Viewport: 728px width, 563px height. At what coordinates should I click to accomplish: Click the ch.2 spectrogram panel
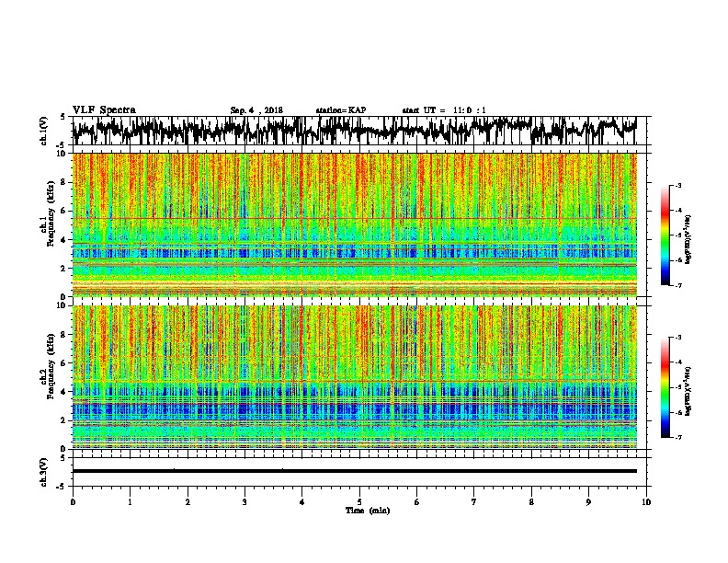(355, 377)
